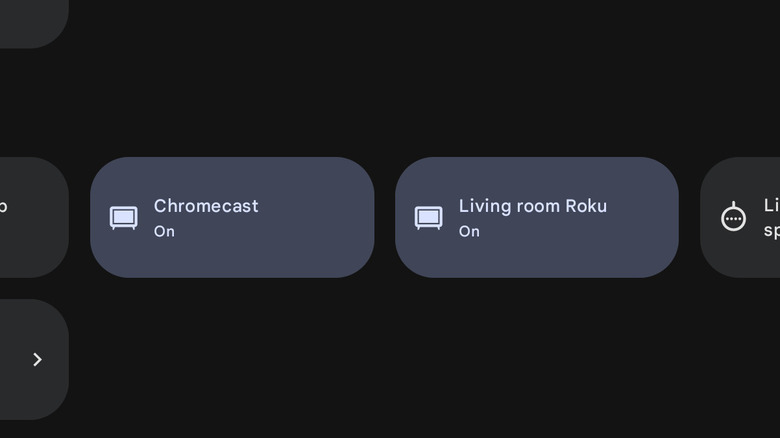The image size is (780, 438).
Task: Click empty right side of Roku tile
Action: tap(640, 217)
